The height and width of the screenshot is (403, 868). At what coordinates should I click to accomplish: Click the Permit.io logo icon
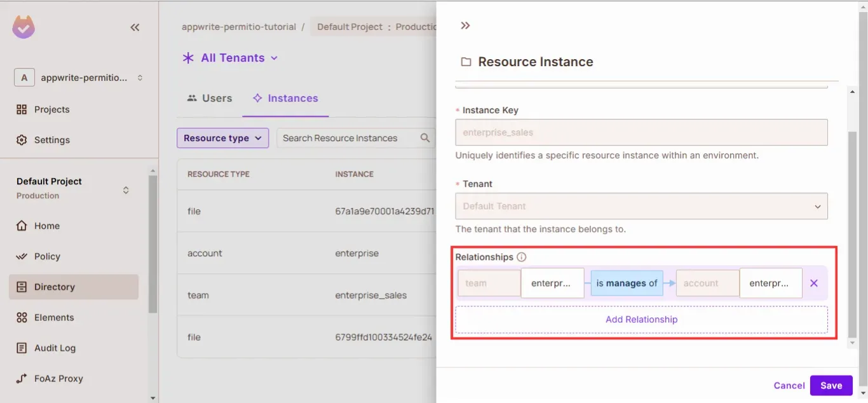(24, 27)
